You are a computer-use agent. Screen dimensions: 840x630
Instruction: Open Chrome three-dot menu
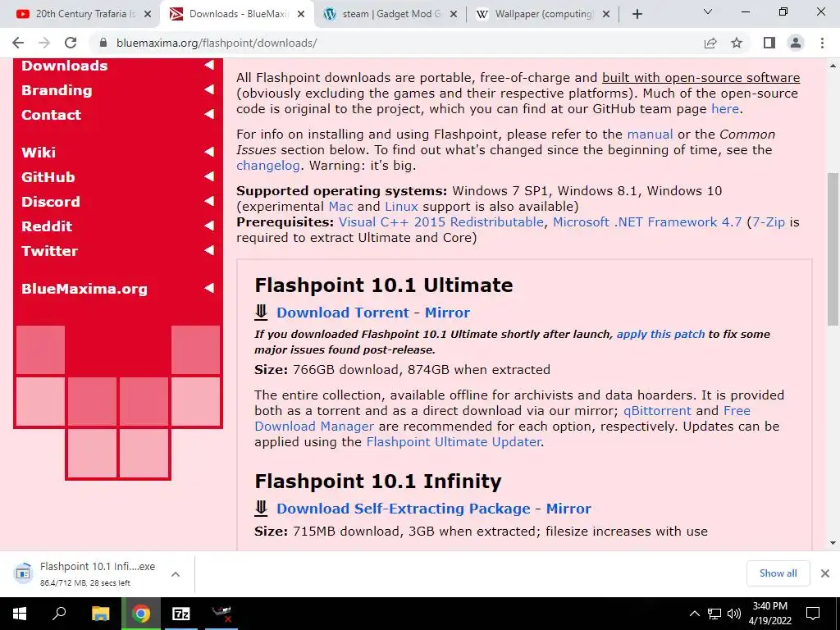822,43
